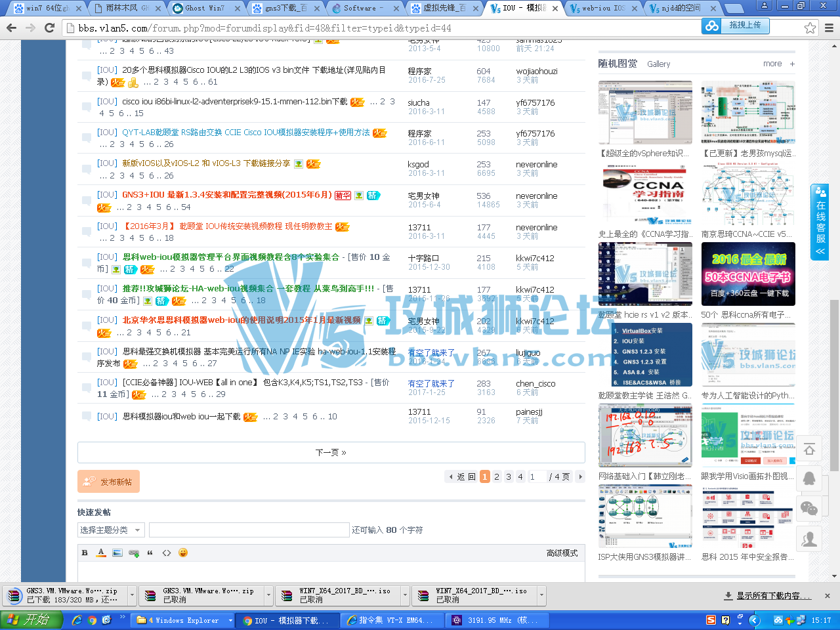Open author 程序家 on the 20多个思科模拟器 thread
Image resolution: width=840 pixels, height=630 pixels.
419,71
